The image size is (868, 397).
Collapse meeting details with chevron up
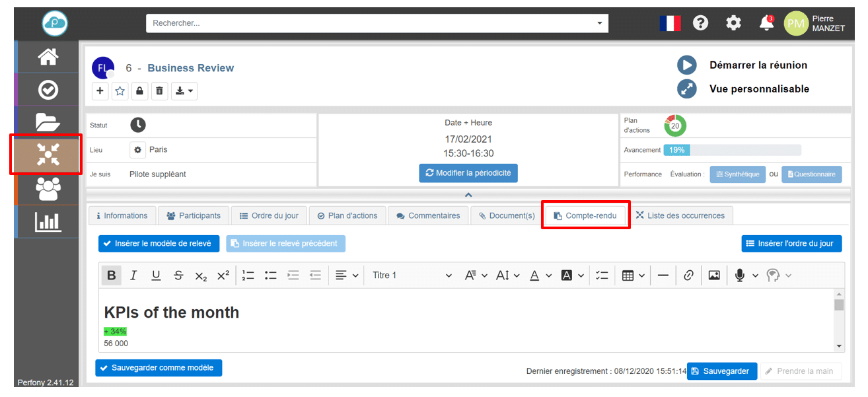pos(468,195)
